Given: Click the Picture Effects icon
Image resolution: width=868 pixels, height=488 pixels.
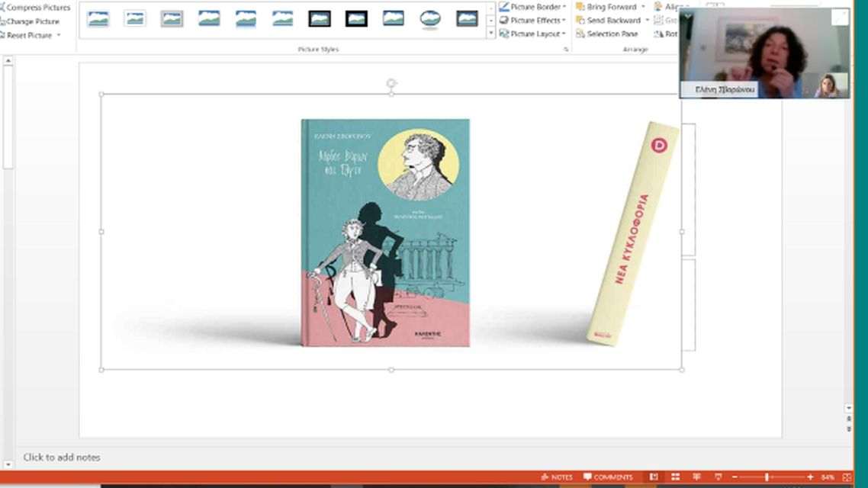Looking at the screenshot, I should coord(503,21).
